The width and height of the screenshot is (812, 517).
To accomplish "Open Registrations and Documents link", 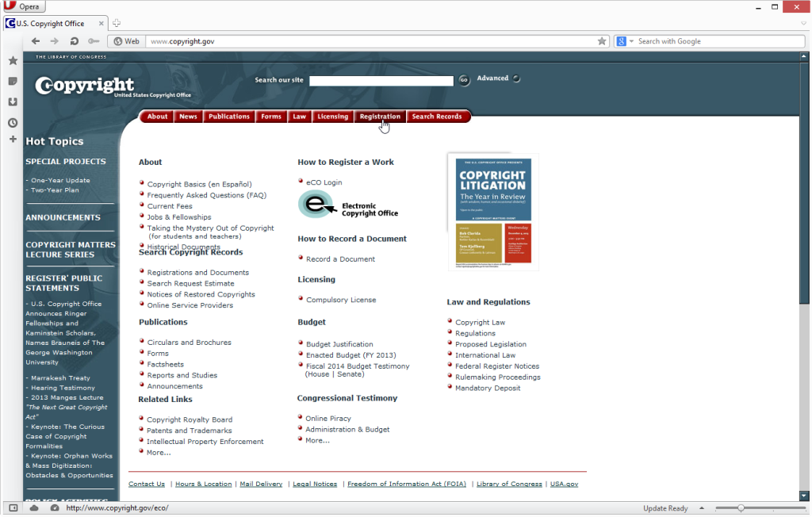I will 197,273.
